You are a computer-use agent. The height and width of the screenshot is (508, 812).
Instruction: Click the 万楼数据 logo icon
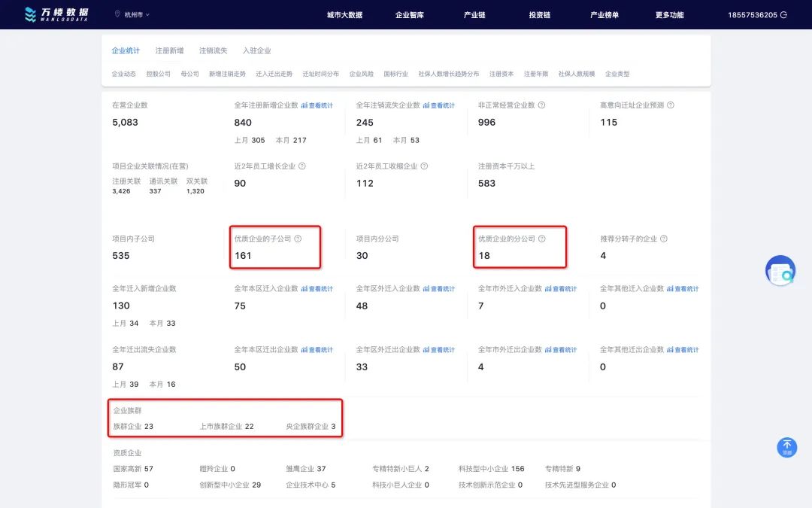pos(29,14)
